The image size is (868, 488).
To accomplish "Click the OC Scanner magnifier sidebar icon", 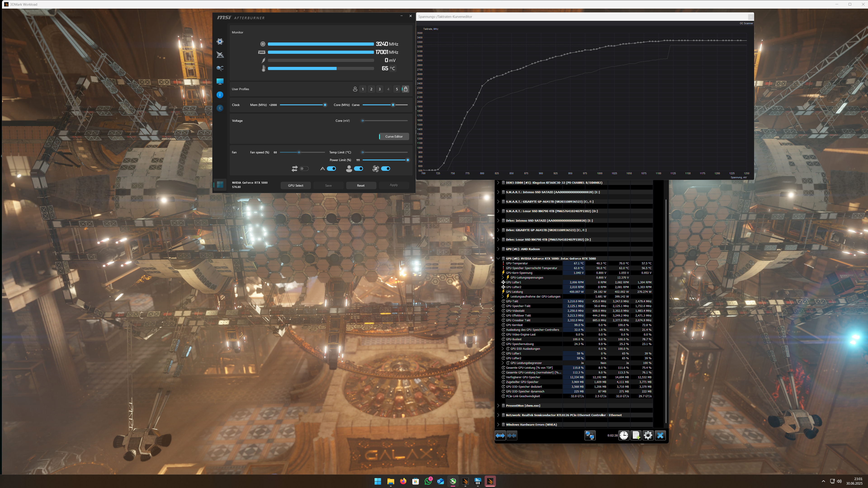I will click(x=220, y=68).
